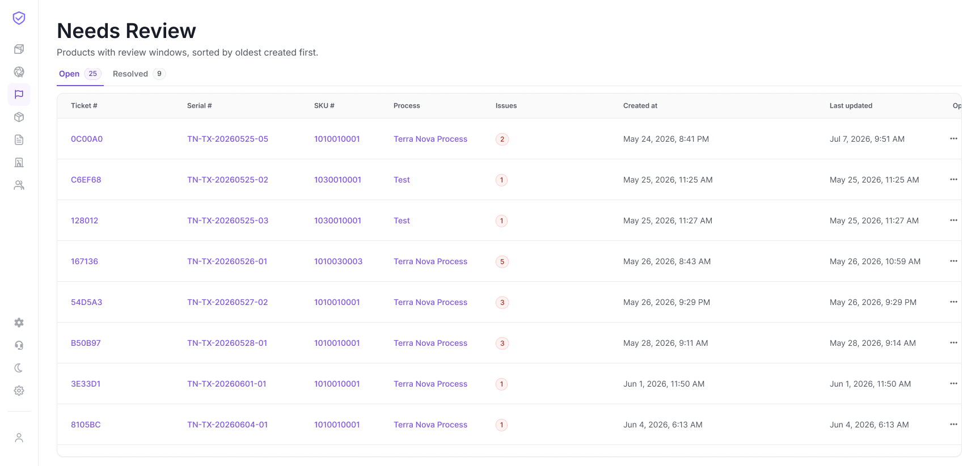
Task: Open the outlined settings cog icon
Action: [x=19, y=391]
